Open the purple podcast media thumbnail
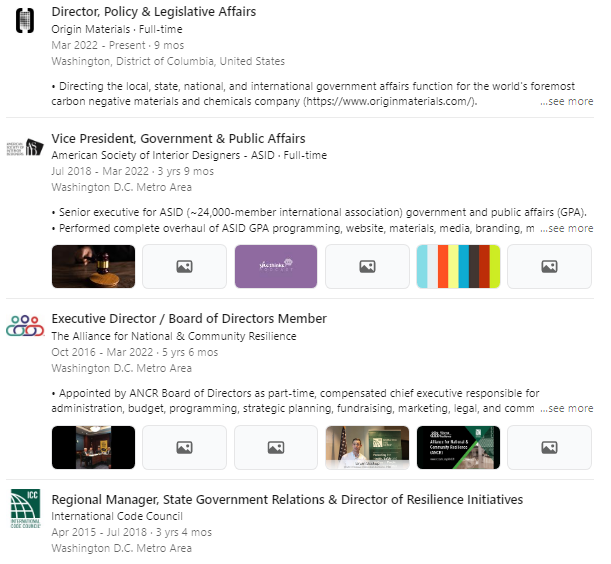Image resolution: width=611 pixels, height=564 pixels. pos(276,267)
